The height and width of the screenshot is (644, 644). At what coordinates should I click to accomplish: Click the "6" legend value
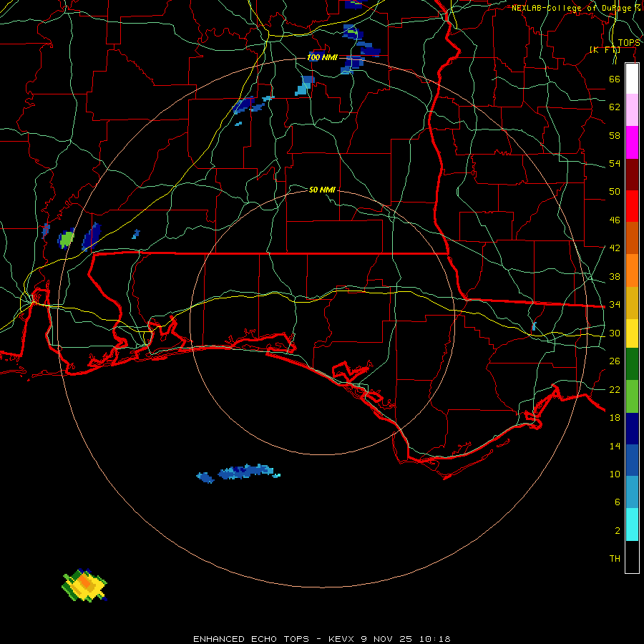(x=618, y=502)
